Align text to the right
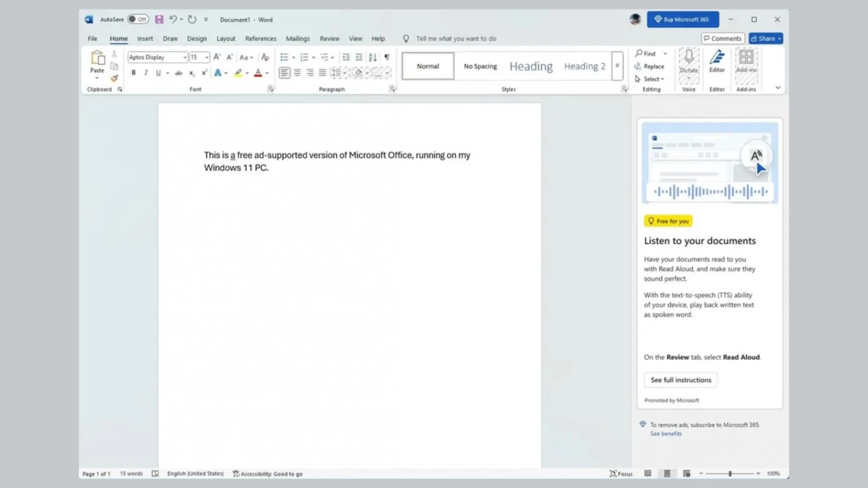This screenshot has height=488, width=868. 310,73
